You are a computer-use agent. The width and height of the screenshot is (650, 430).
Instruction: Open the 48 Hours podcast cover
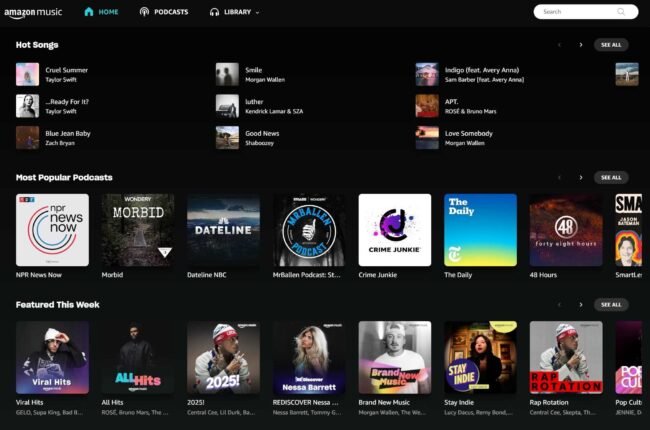pos(566,230)
